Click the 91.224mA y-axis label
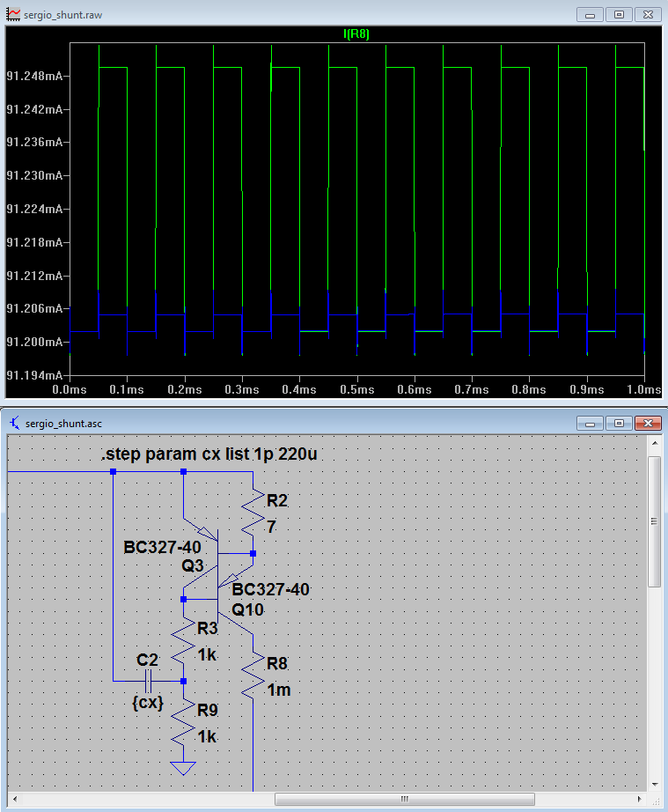This screenshot has height=812, width=668. click(x=34, y=209)
